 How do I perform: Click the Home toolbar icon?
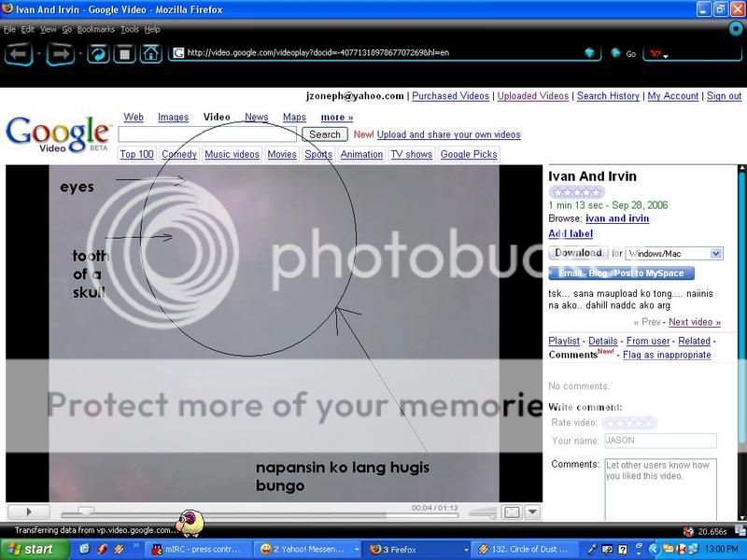150,53
